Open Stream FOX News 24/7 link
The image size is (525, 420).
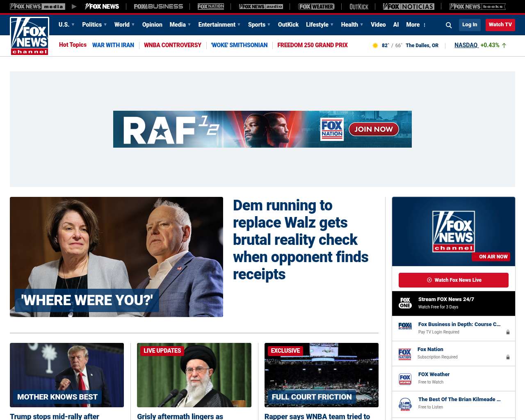pos(446,299)
